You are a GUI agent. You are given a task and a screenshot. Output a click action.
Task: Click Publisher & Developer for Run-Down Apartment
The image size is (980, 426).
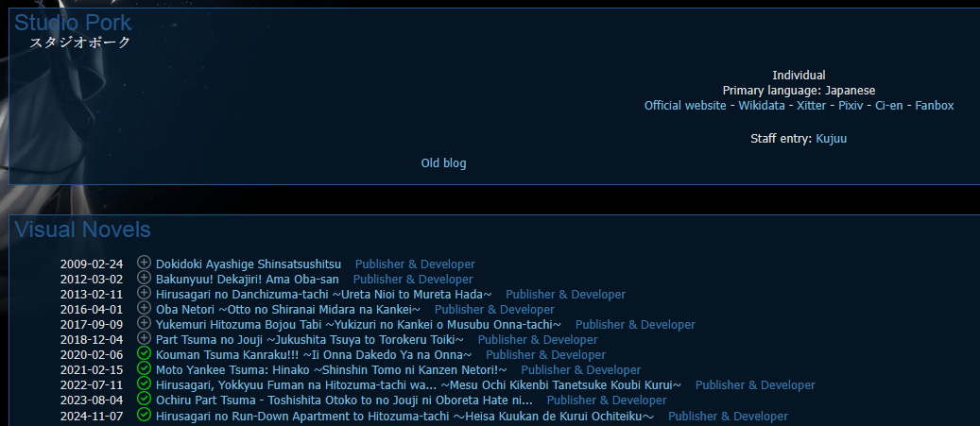728,416
